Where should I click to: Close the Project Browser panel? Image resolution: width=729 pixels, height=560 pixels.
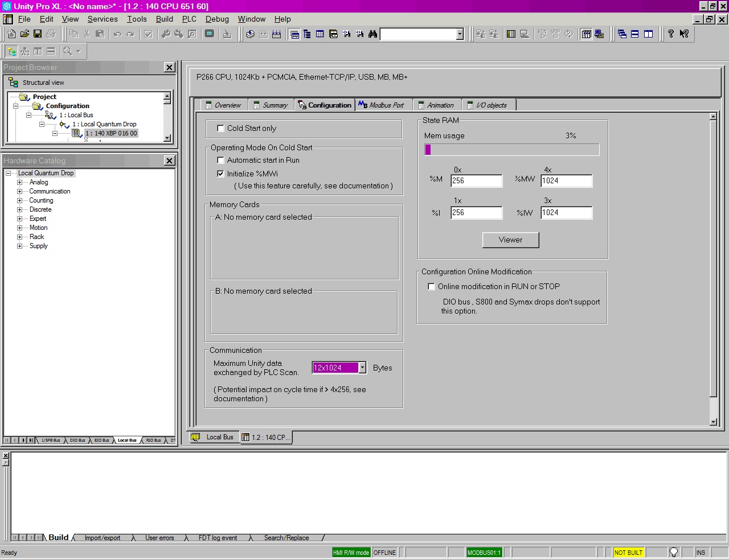[x=169, y=68]
